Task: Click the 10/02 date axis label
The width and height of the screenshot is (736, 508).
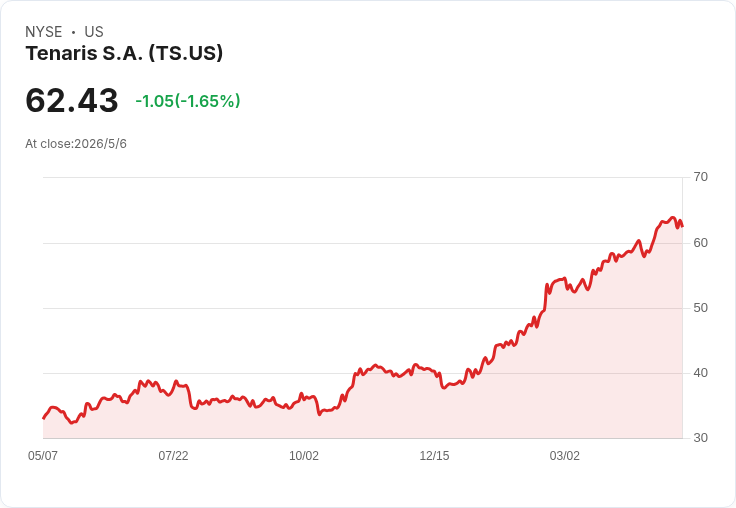Action: click(x=304, y=456)
